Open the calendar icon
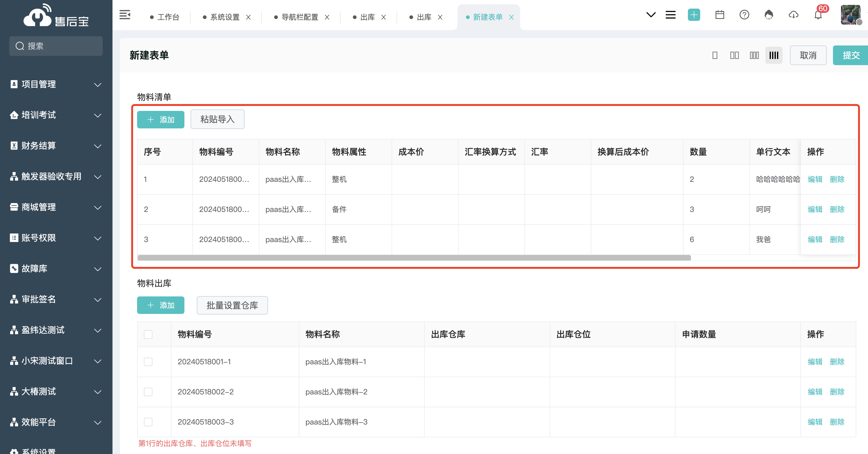 (x=720, y=15)
